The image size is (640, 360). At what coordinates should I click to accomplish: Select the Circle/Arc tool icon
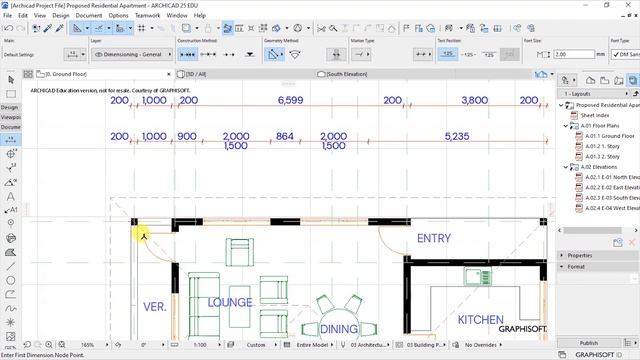[x=11, y=280]
